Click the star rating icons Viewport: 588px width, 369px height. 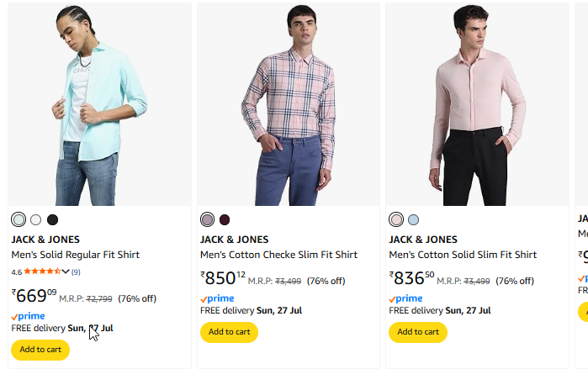[x=42, y=271]
